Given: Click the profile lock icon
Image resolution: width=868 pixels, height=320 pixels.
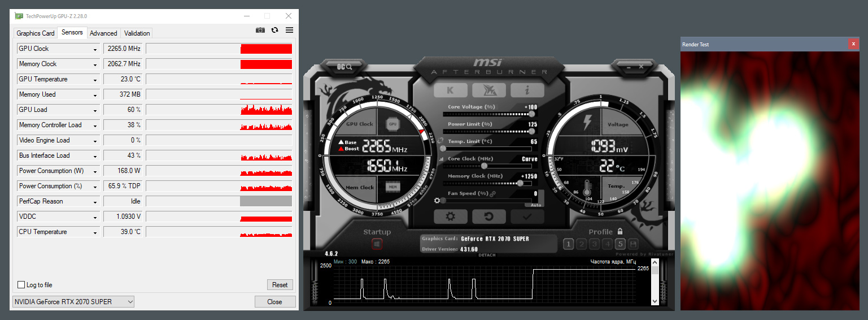Looking at the screenshot, I should [x=620, y=231].
